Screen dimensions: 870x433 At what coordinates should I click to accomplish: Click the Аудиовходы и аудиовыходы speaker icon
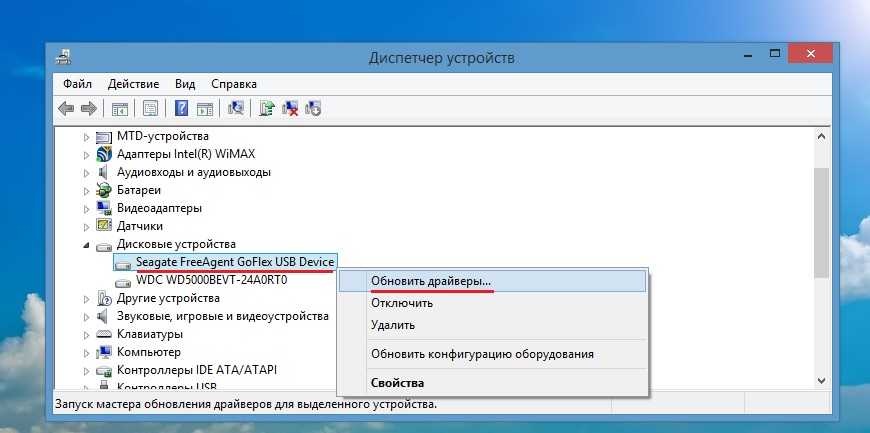tap(103, 172)
